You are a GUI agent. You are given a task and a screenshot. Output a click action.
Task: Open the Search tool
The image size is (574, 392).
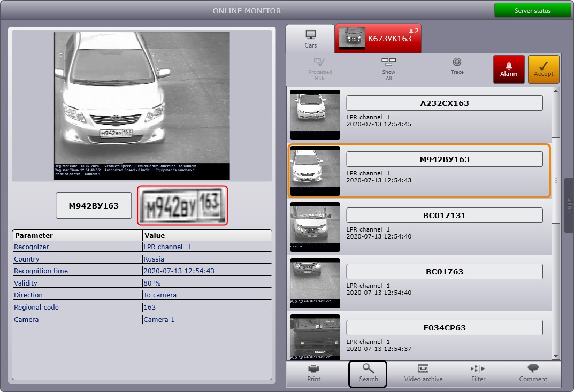click(x=368, y=373)
